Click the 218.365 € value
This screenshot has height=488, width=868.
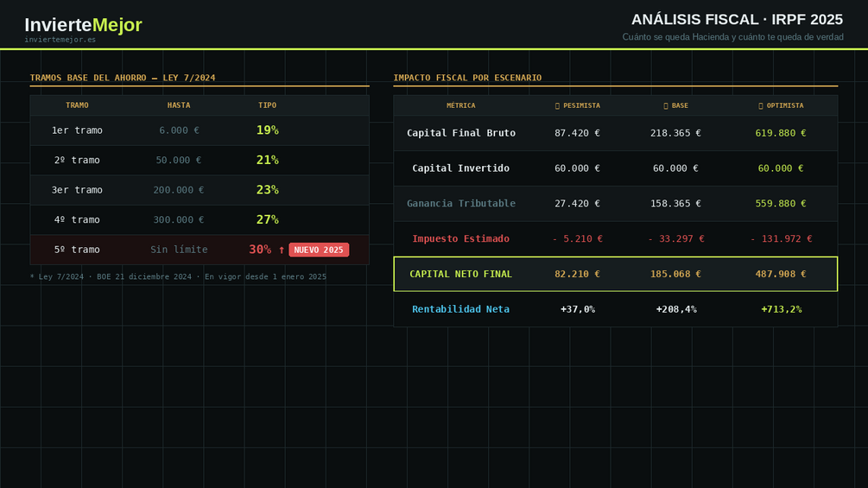pos(676,133)
